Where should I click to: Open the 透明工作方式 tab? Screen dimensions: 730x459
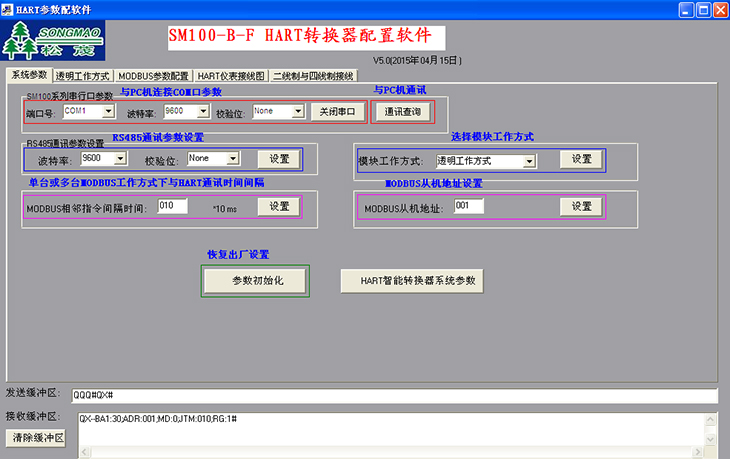(82, 76)
